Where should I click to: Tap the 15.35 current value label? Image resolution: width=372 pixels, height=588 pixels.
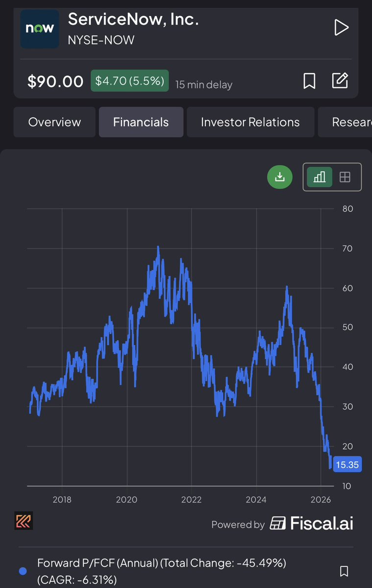pos(347,465)
